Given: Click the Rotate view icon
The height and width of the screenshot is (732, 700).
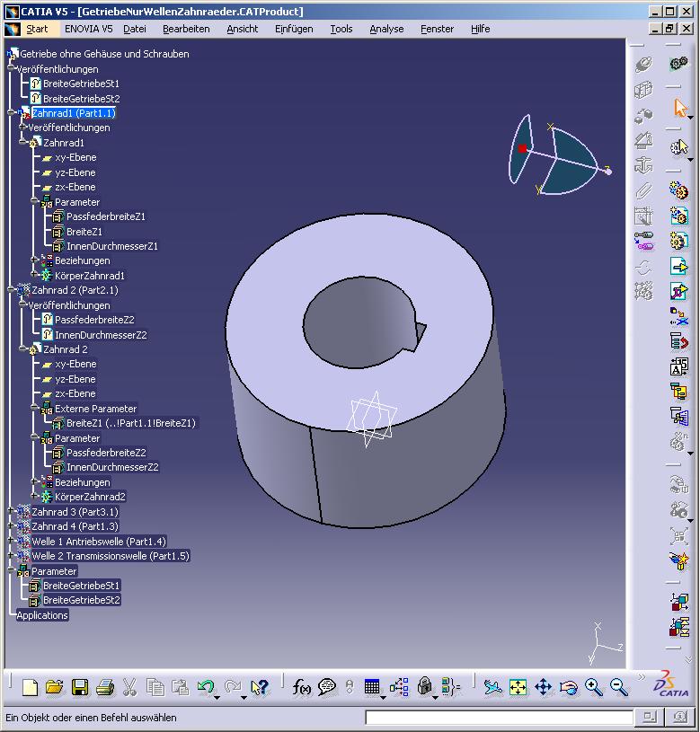Looking at the screenshot, I should (x=569, y=687).
